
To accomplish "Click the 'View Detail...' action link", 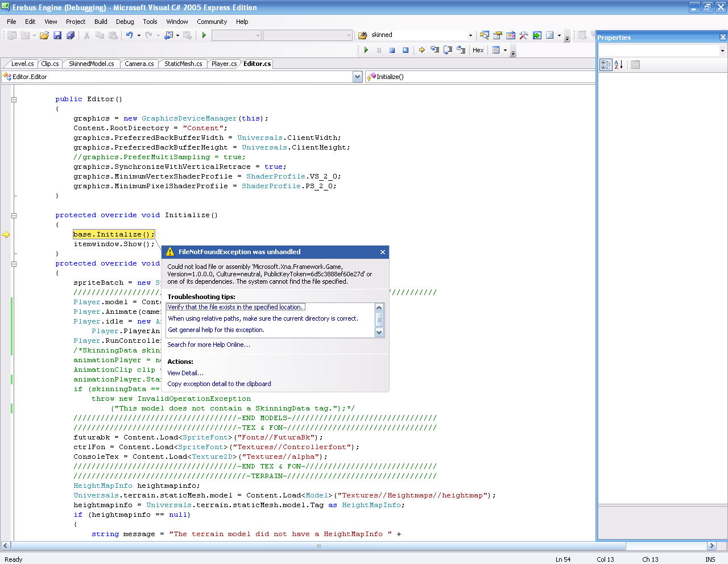I will coord(185,373).
